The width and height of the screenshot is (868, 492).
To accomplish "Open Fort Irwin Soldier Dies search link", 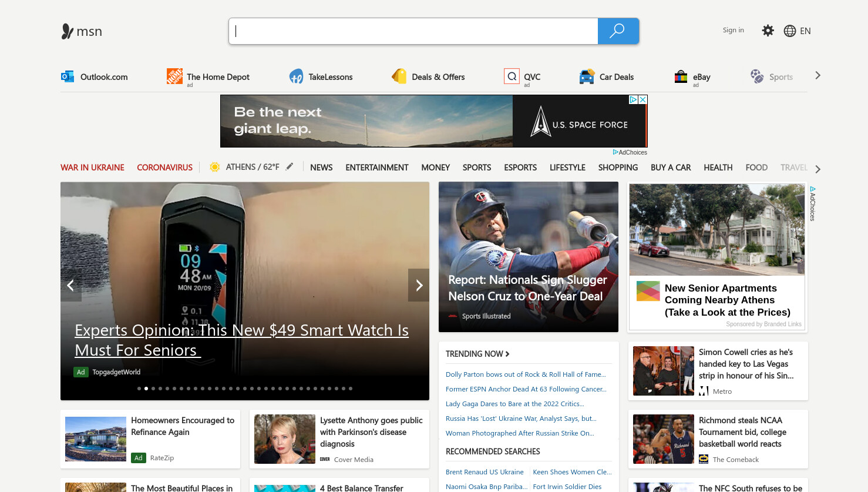I will click(567, 487).
